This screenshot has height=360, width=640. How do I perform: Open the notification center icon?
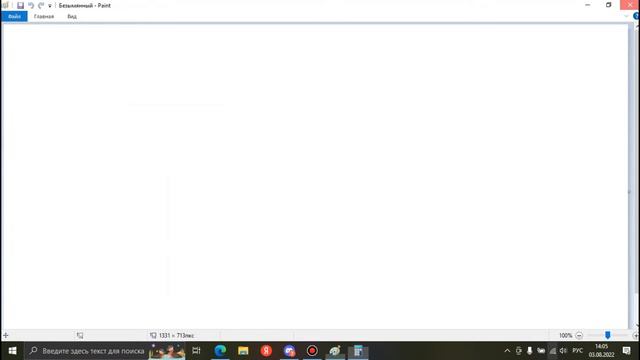[x=627, y=351]
